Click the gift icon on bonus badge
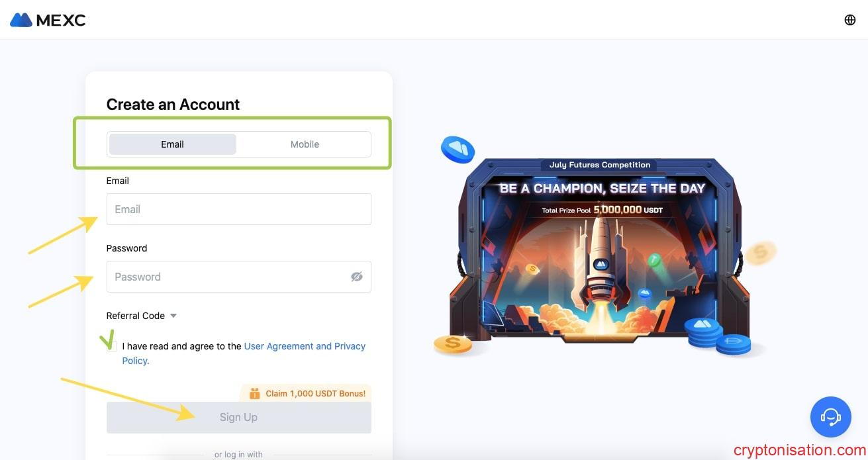 pyautogui.click(x=254, y=393)
